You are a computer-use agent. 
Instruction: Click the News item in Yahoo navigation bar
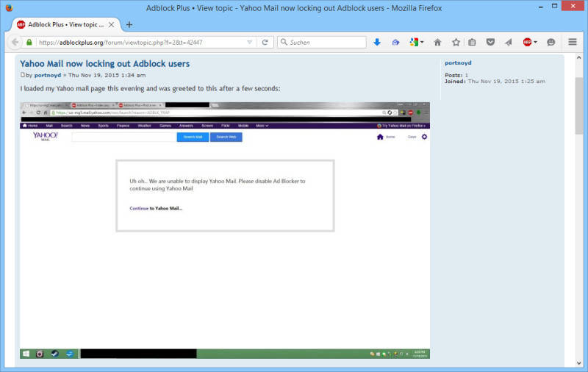(x=85, y=126)
